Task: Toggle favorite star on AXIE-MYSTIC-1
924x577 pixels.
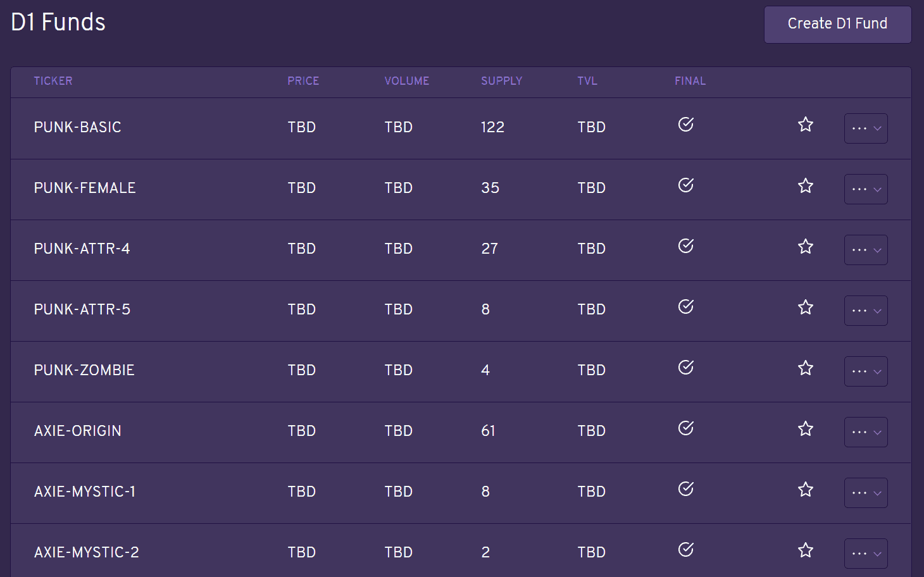Action: click(805, 489)
